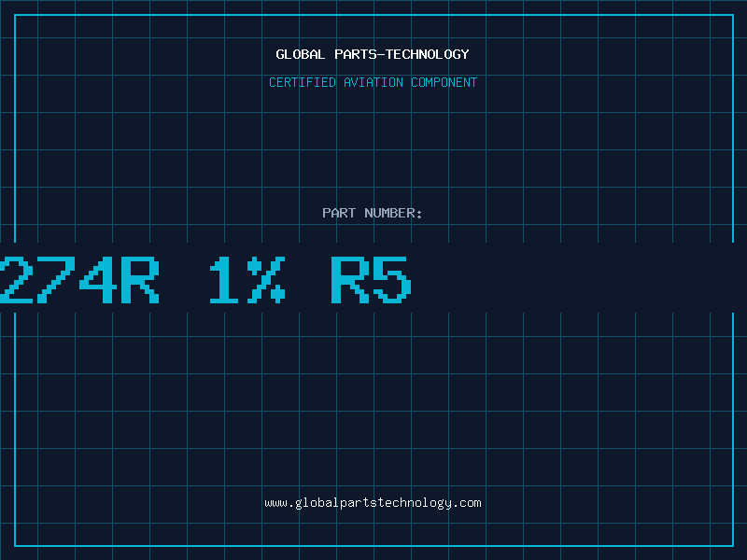Click the 1% part number segment
The width and height of the screenshot is (747, 560).
247,280
